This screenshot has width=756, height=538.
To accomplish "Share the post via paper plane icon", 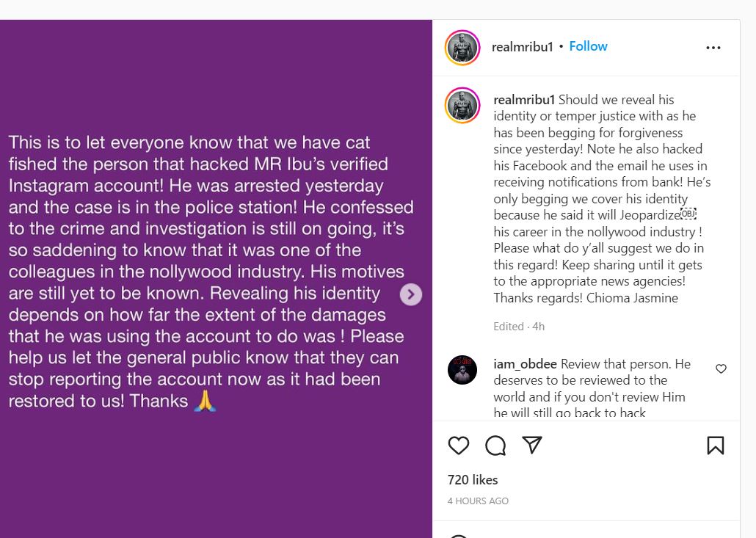I will 532,446.
